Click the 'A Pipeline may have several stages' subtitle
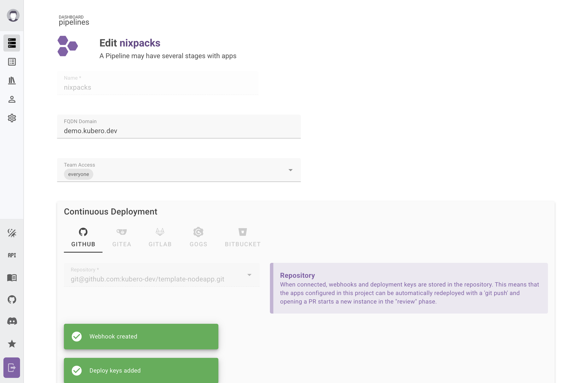This screenshot has width=588, height=383. [168, 56]
